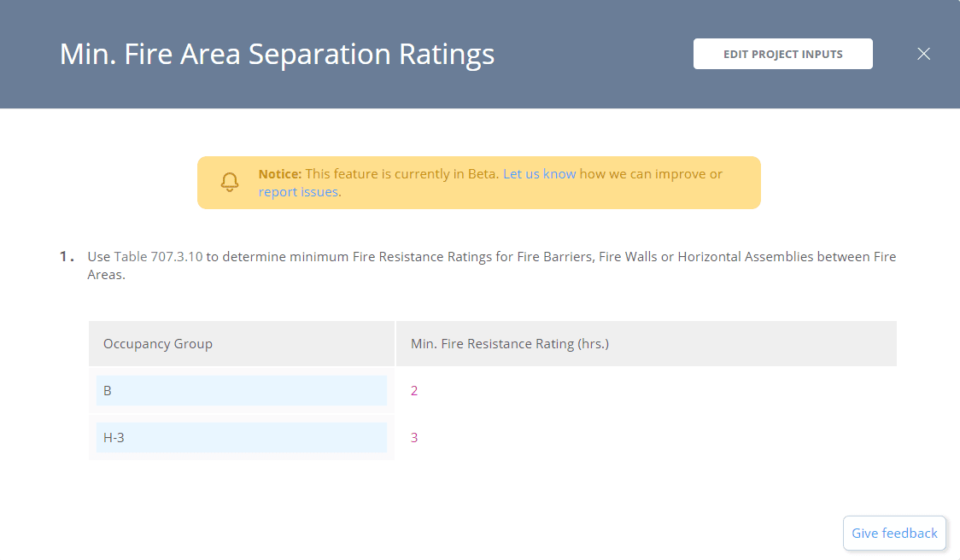This screenshot has height=560, width=960.
Task: Follow the "Let us know" link
Action: tap(539, 174)
